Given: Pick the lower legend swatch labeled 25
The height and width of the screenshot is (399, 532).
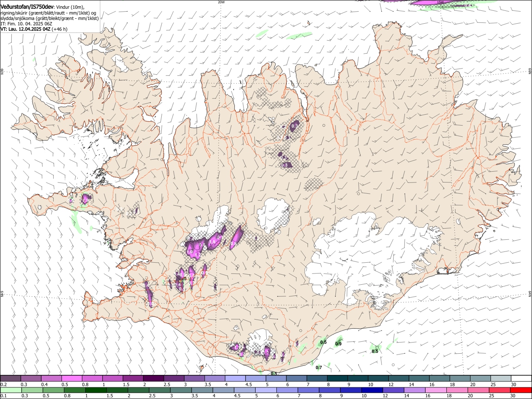Looking at the screenshot, I should (x=500, y=390).
